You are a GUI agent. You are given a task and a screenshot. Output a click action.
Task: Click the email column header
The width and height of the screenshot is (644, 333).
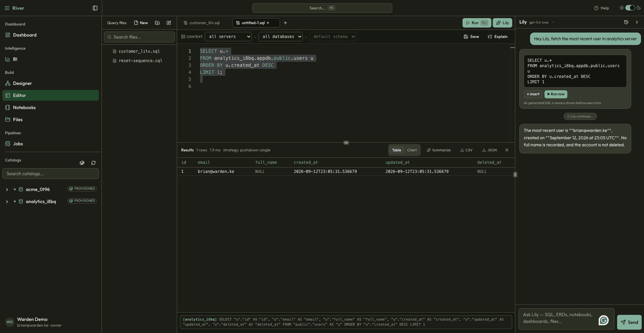click(204, 162)
